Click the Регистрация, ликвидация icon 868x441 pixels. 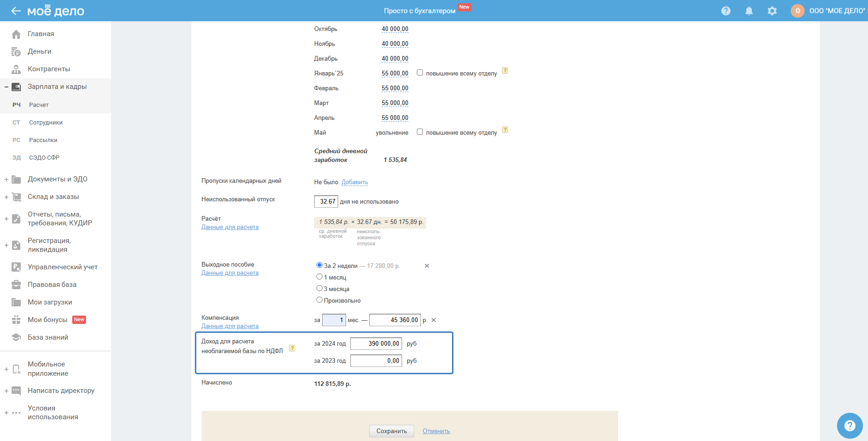coord(16,245)
